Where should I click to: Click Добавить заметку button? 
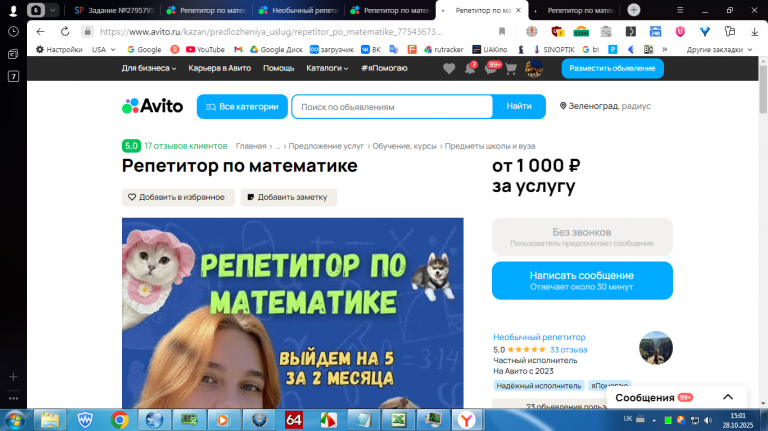(x=288, y=197)
